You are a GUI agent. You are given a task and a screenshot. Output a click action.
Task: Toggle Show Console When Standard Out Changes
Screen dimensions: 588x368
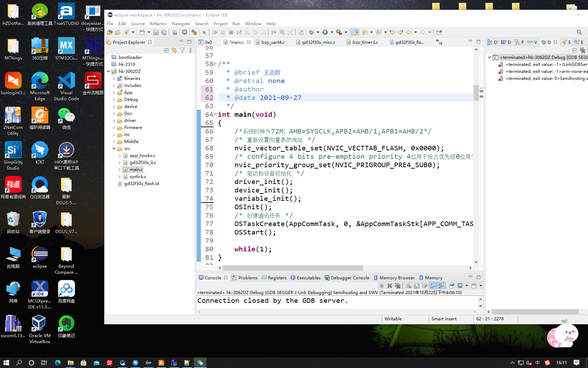tap(433, 286)
